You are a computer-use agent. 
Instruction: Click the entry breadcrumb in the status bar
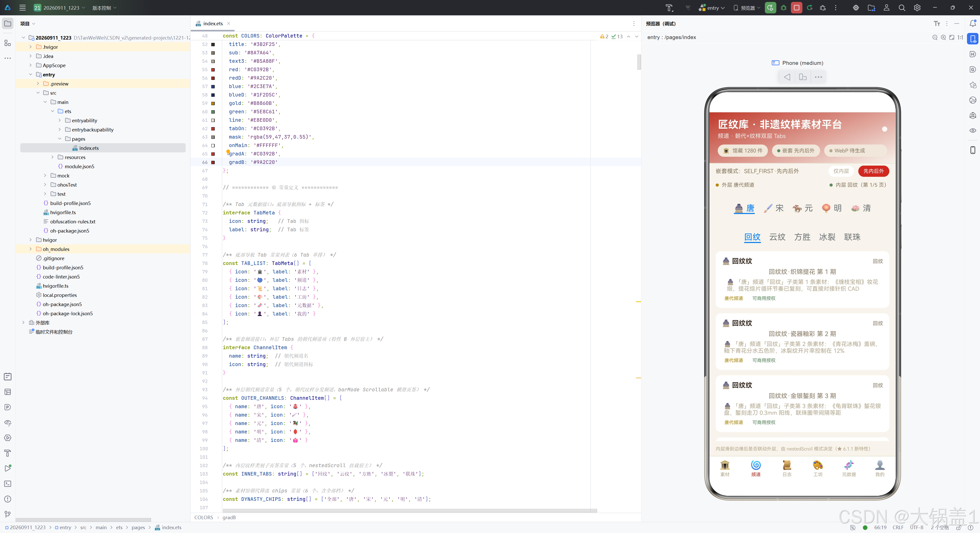pos(63,527)
